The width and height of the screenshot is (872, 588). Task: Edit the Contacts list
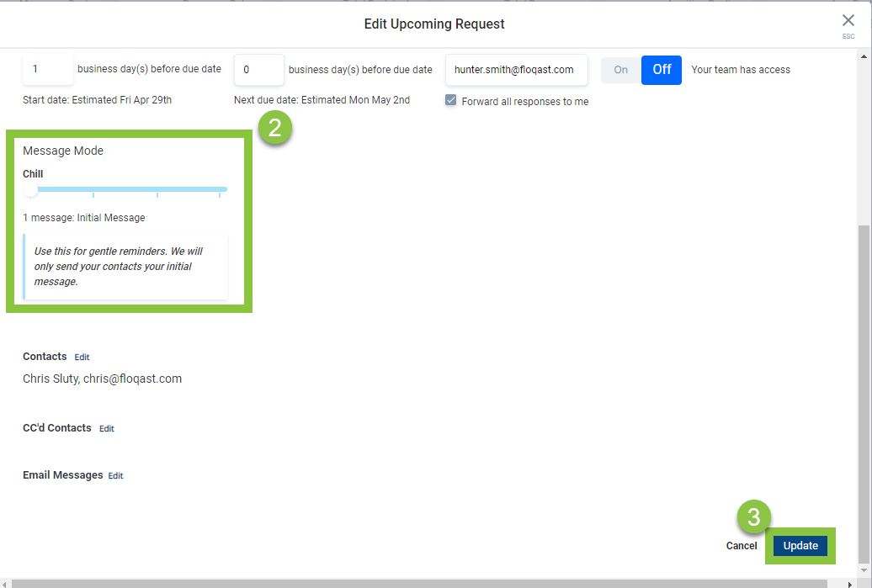click(x=82, y=358)
